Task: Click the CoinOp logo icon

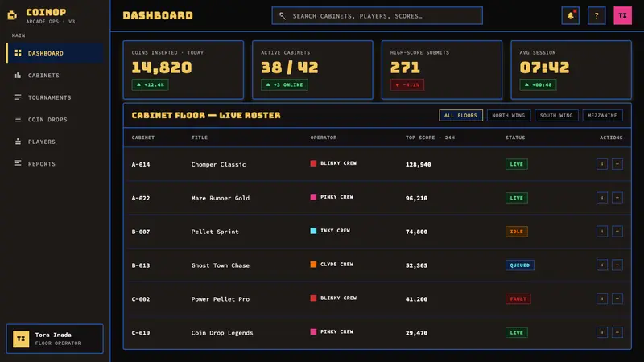Action: [12, 15]
